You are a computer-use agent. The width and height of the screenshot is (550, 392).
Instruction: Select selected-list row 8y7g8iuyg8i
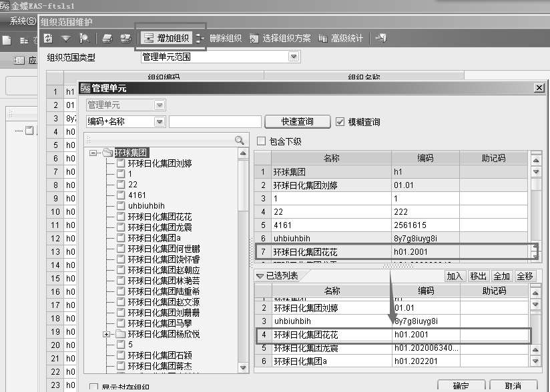tap(391, 321)
